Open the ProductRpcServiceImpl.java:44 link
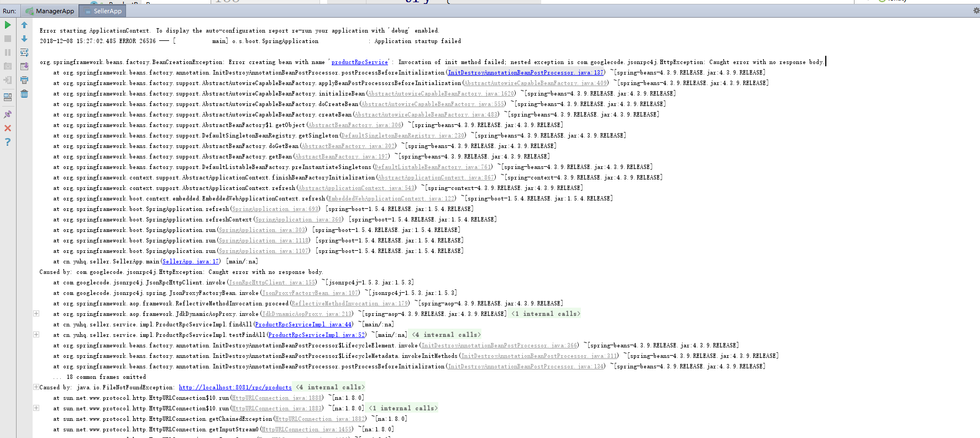The width and height of the screenshot is (980, 438). pos(303,325)
